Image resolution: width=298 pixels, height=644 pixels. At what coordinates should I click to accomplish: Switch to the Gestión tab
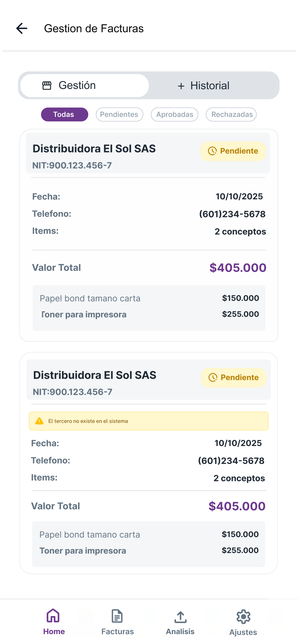(85, 86)
